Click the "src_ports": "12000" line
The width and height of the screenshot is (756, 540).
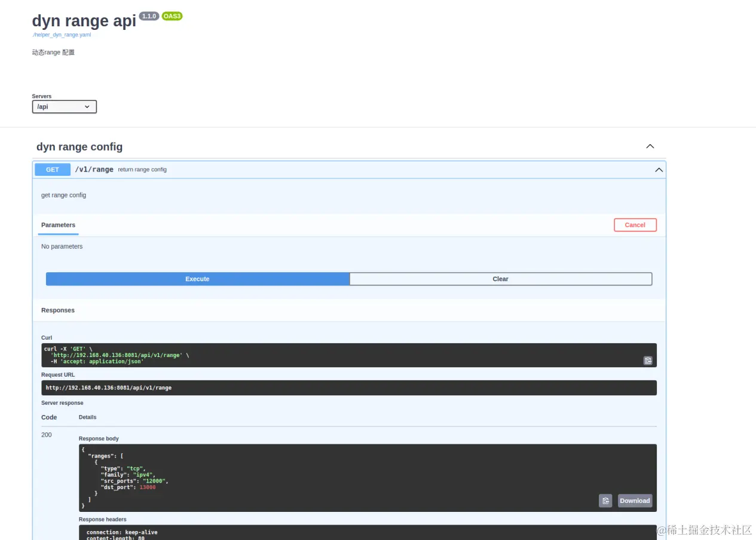pos(134,481)
